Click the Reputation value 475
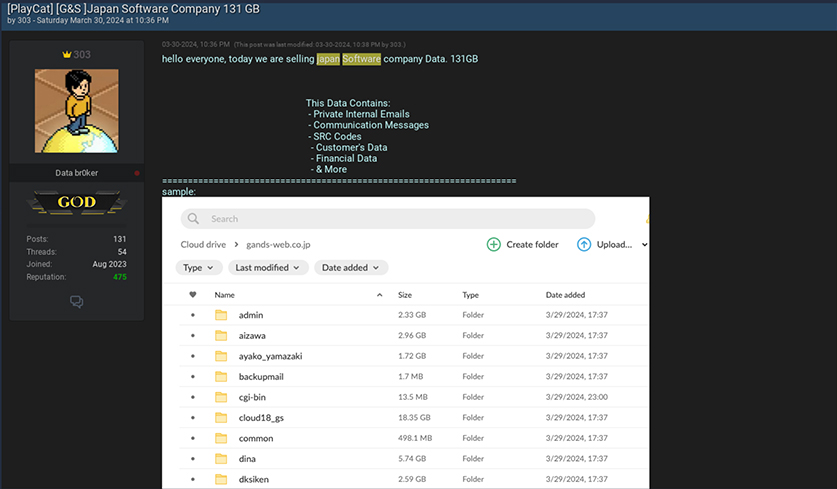Viewport: 837px width, 489px height. pyautogui.click(x=120, y=277)
